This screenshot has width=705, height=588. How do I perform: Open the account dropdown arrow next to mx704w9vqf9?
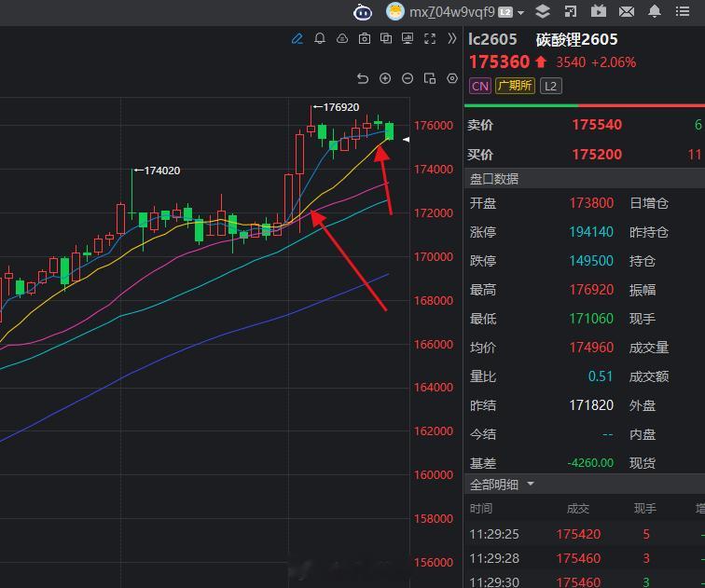(520, 12)
